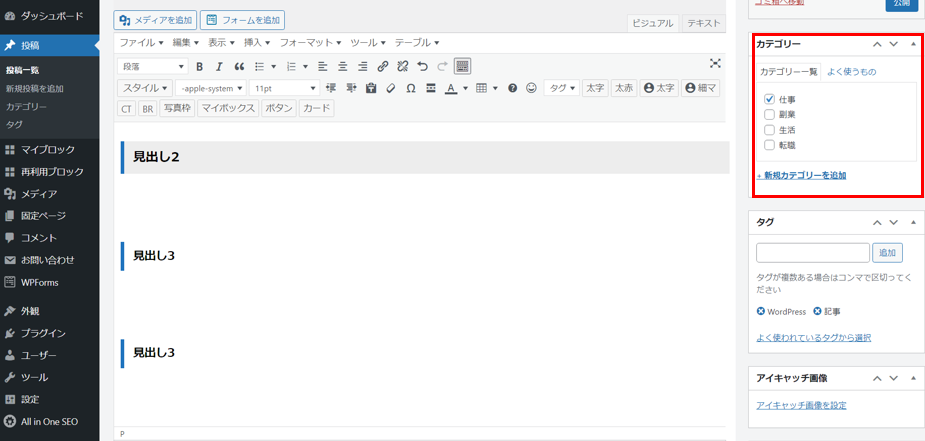Enter distraction-free fullscreen mode

point(715,64)
